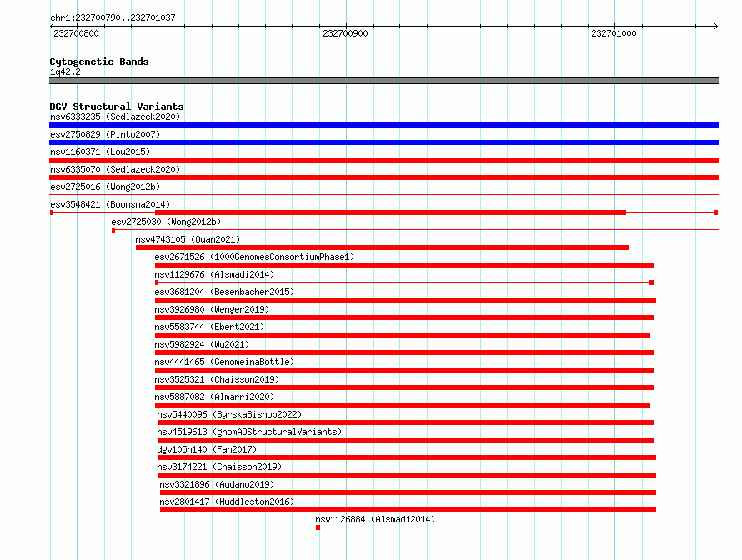Select the blue bar under esv2750829
This screenshot has height=560, width=742.
point(384,142)
